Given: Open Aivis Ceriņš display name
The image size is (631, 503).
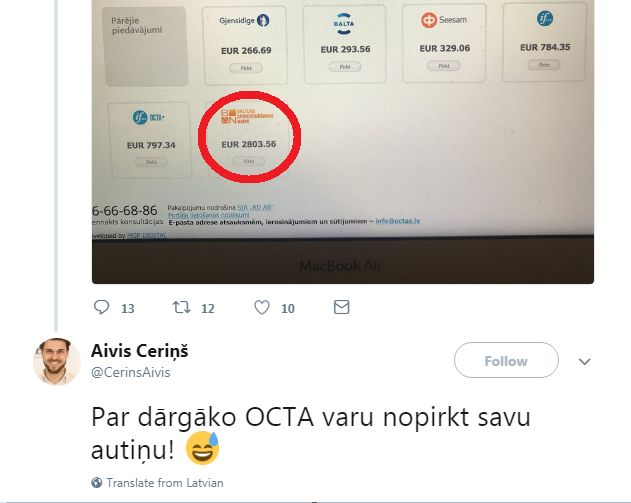Looking at the screenshot, I should [x=140, y=351].
